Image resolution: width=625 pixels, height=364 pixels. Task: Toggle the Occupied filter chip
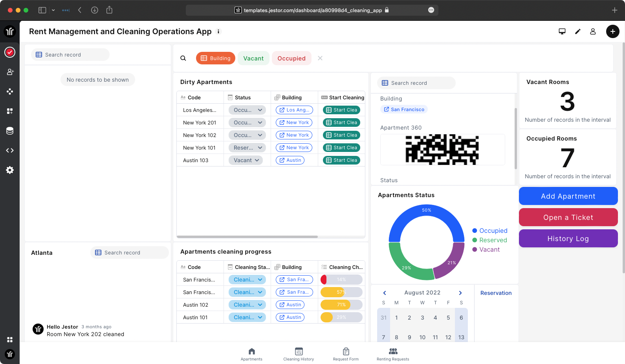pyautogui.click(x=291, y=58)
